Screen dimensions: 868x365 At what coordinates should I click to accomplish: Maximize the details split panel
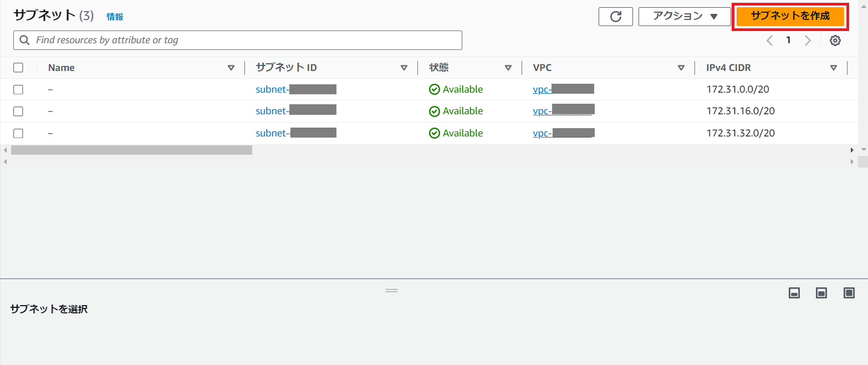click(849, 293)
